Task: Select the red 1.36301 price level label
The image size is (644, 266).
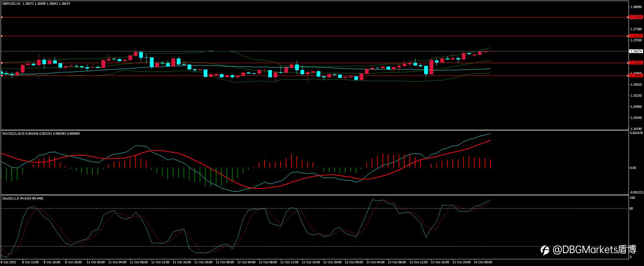Action: (636, 63)
